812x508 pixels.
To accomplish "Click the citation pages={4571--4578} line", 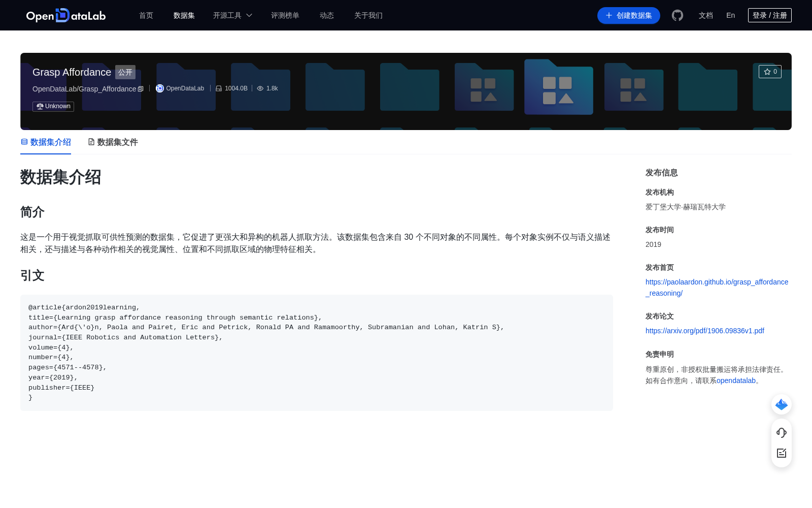I will click(67, 367).
